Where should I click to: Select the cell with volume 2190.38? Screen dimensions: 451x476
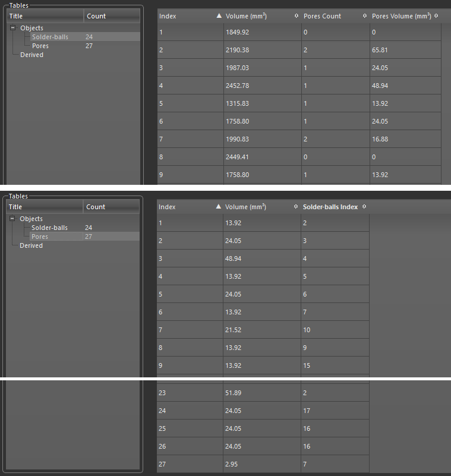coord(263,50)
